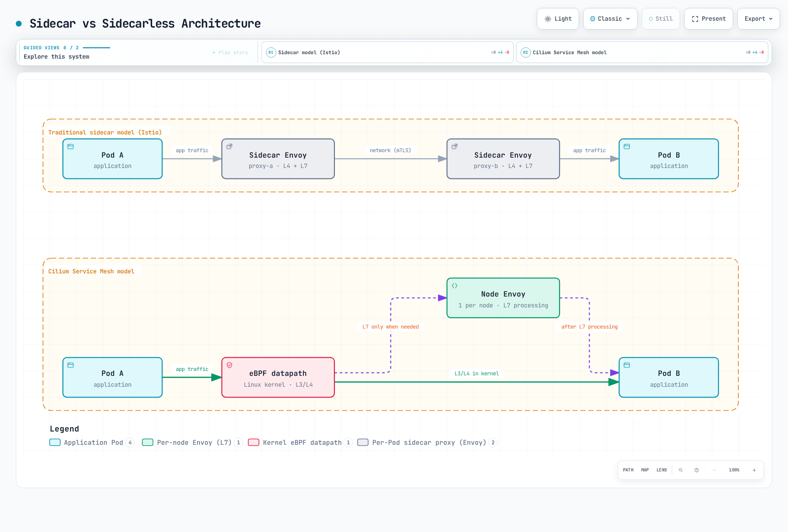Click the after L7 processing label
The image size is (788, 532).
[x=589, y=327]
